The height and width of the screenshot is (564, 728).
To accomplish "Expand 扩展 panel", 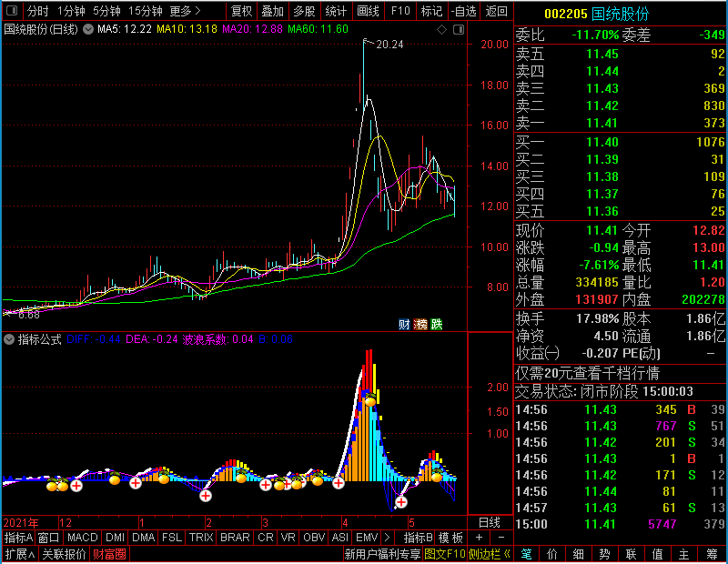I will [20, 554].
